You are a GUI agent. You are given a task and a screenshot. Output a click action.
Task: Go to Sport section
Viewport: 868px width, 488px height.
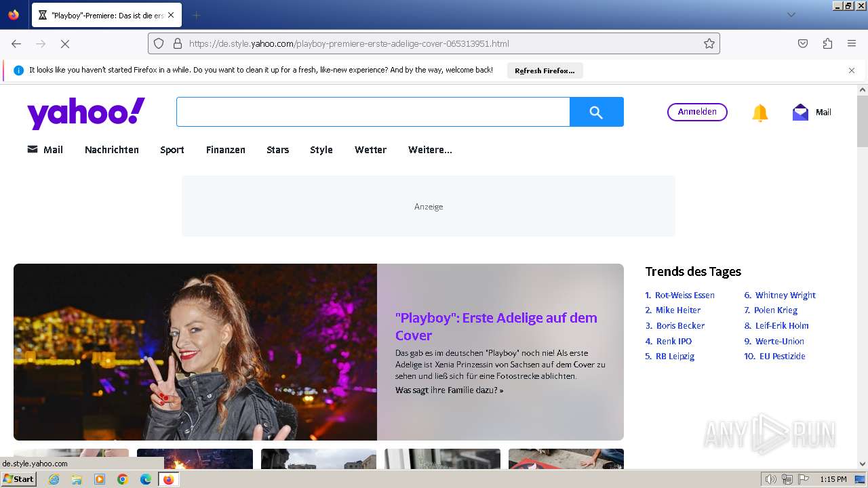tap(172, 150)
